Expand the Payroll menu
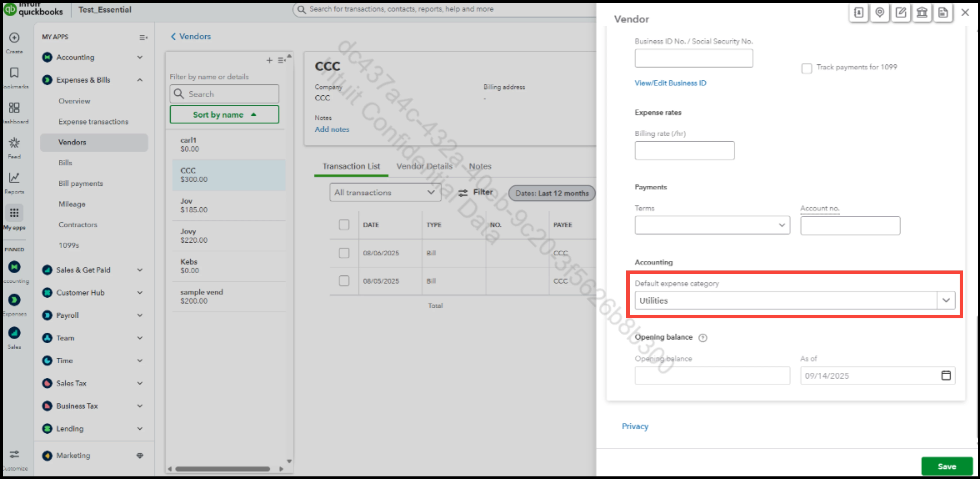 tap(140, 315)
